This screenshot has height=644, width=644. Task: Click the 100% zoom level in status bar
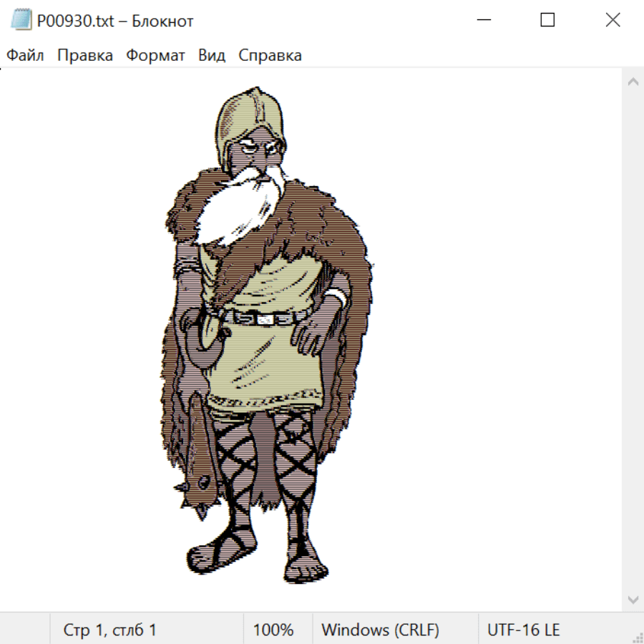pos(273,630)
